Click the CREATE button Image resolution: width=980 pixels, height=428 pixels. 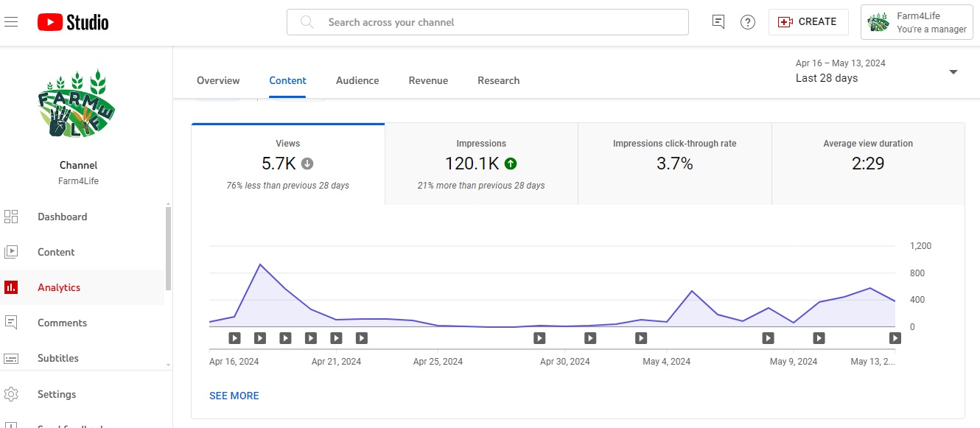pyautogui.click(x=808, y=22)
